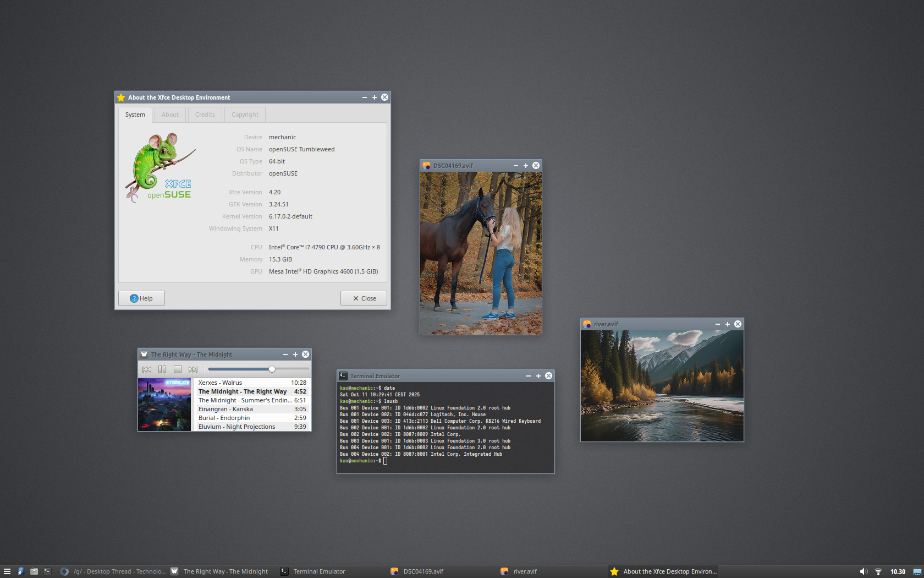Open the Credits tab

(205, 114)
